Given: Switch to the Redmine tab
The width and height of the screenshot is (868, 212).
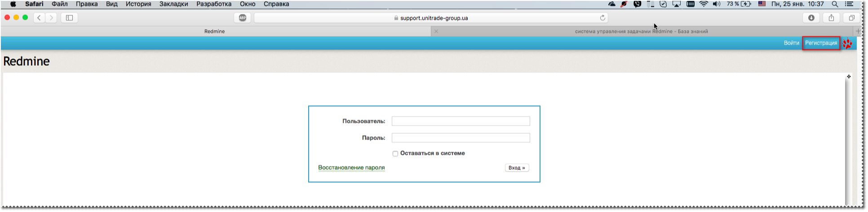Looking at the screenshot, I should pyautogui.click(x=215, y=32).
